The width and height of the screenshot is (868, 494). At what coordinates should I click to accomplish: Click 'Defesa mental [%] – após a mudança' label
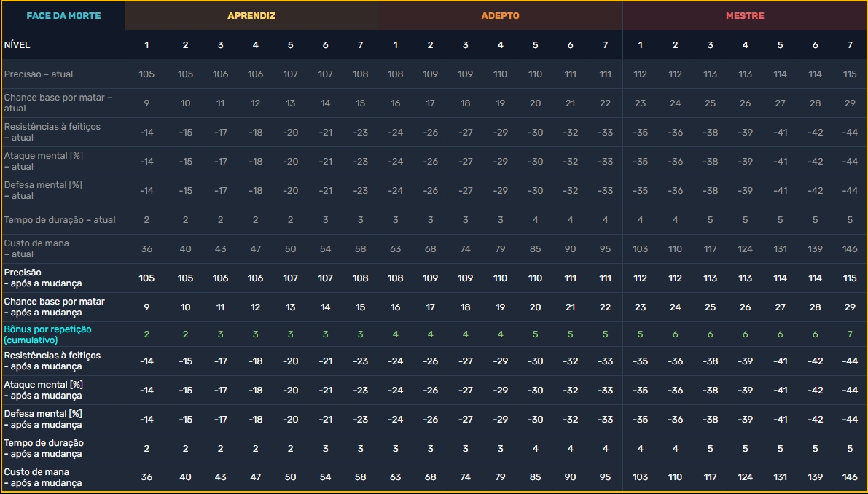point(42,420)
